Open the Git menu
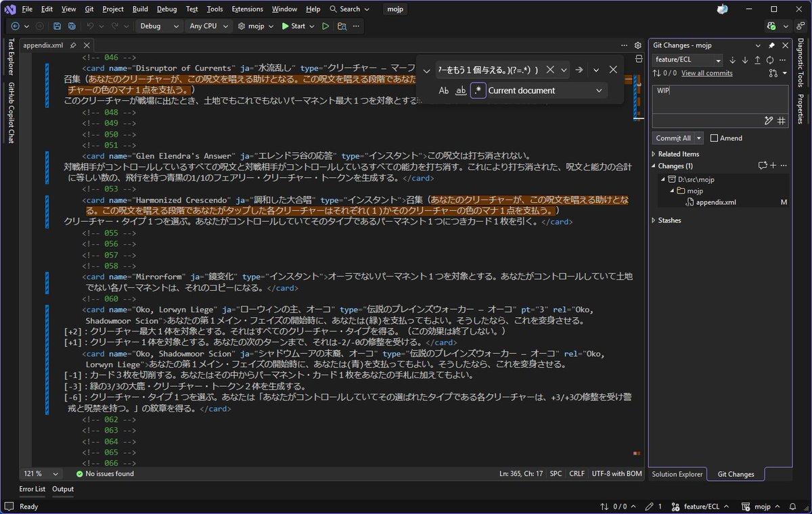 [89, 9]
